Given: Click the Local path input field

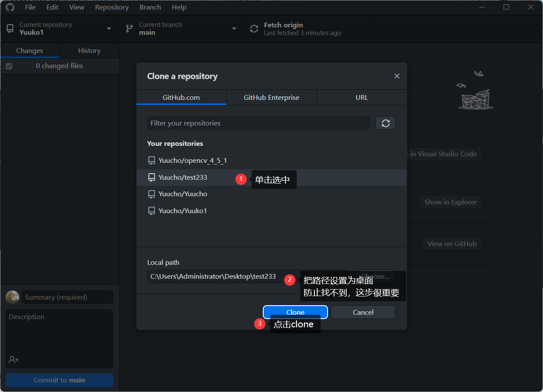Looking at the screenshot, I should 248,277.
